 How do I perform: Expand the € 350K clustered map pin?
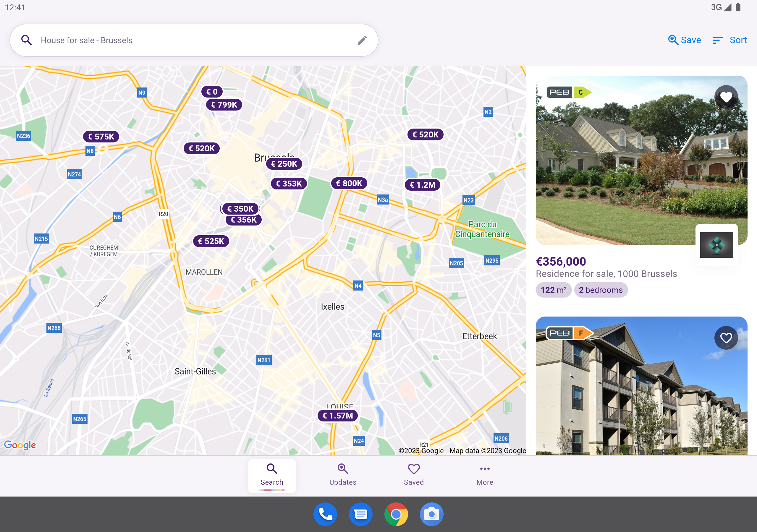point(241,208)
